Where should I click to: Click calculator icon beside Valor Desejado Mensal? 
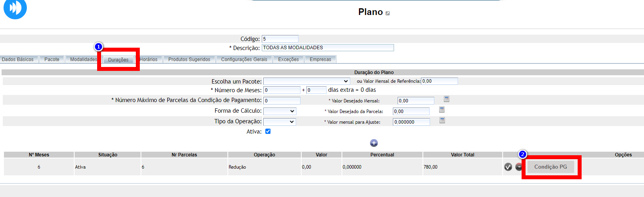[446, 99]
